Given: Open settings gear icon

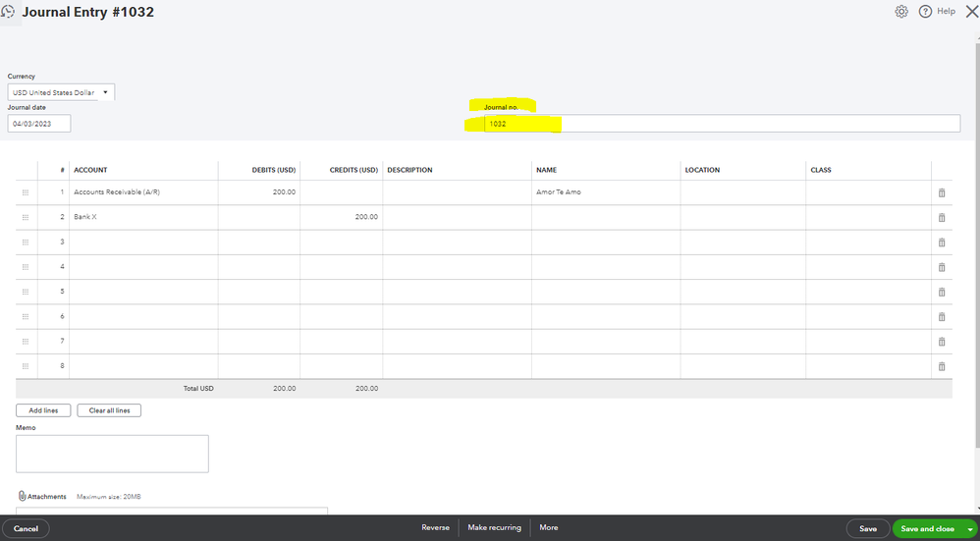Looking at the screenshot, I should (x=900, y=11).
